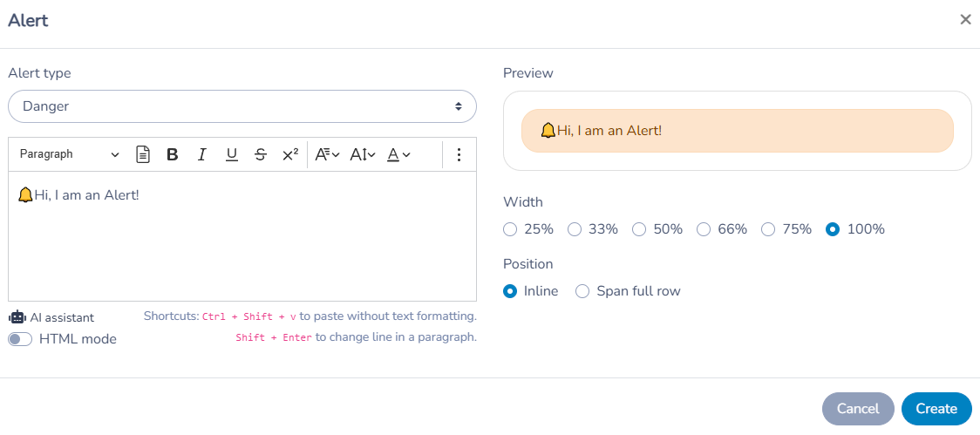Open the Alert type Danger dropdown
980x435 pixels.
pyautogui.click(x=242, y=106)
